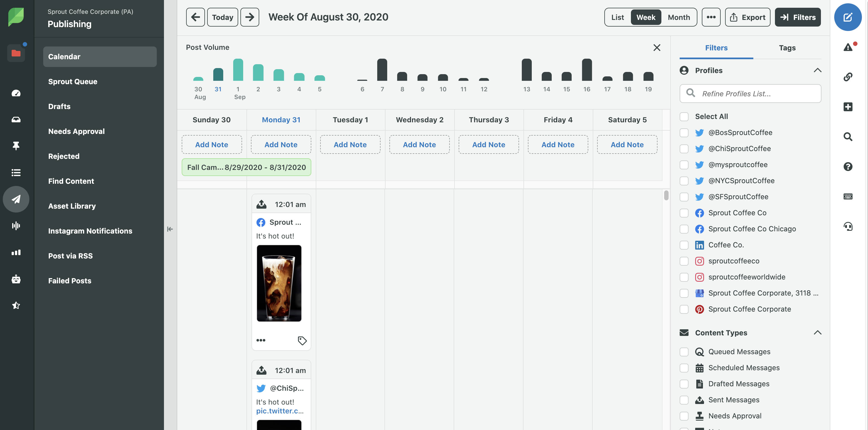Screen dimensions: 868x430
Task: Collapse the Profiles section chevron
Action: coord(817,70)
